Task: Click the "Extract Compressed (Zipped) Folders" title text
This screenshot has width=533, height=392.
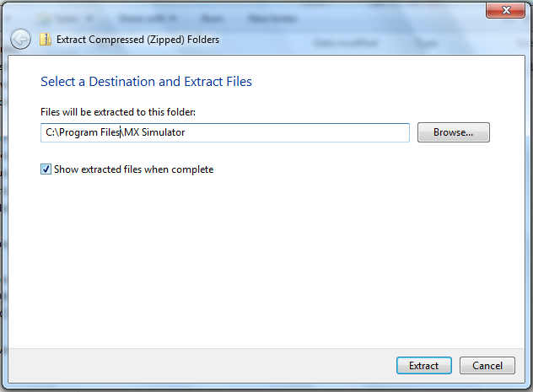Action: 137,39
